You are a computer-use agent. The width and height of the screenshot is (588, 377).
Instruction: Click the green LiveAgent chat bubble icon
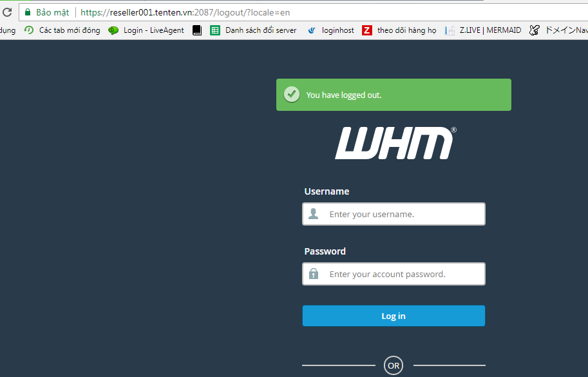(113, 30)
